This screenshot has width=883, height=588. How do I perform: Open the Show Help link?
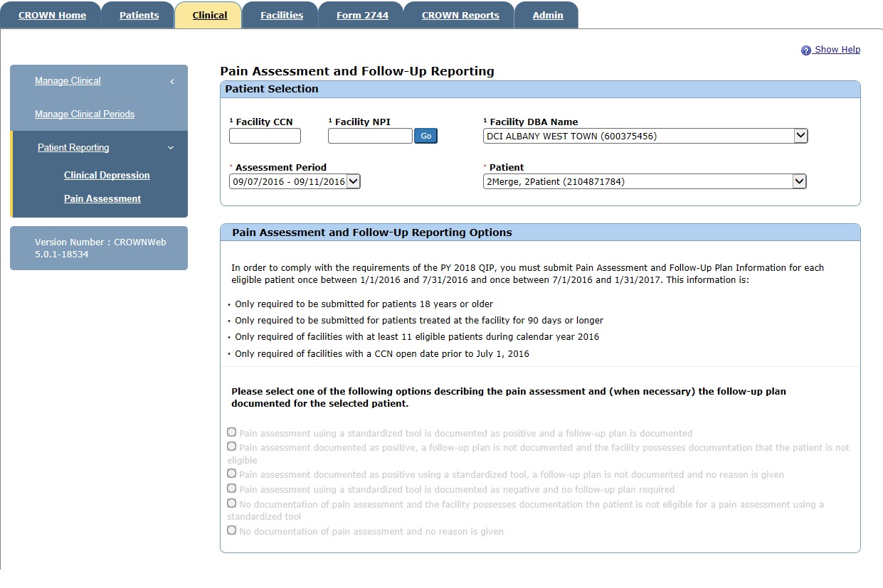tap(837, 50)
